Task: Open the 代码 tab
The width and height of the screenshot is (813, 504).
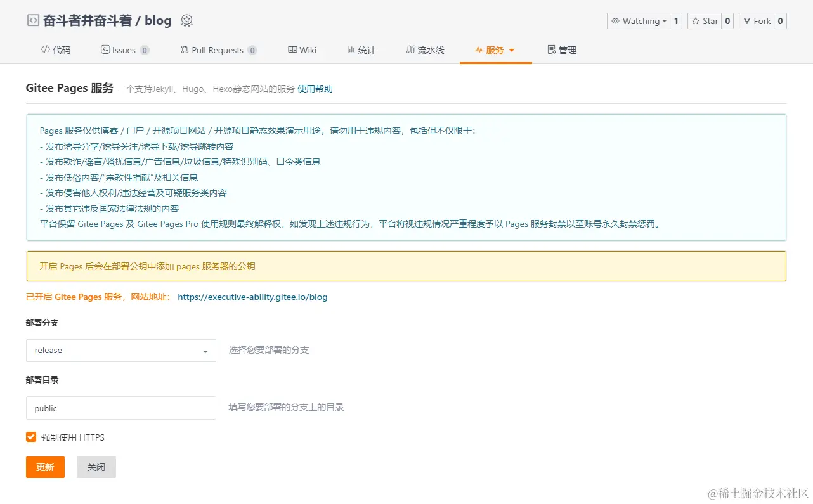Action: [56, 50]
